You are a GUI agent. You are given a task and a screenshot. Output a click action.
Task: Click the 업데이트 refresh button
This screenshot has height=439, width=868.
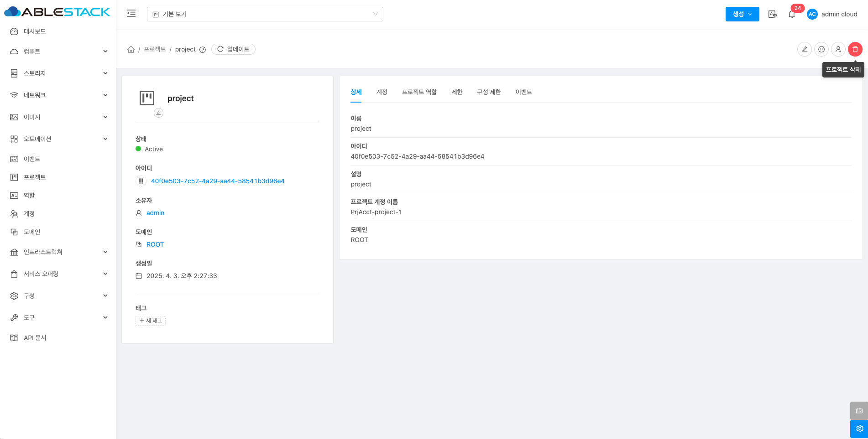coord(233,49)
